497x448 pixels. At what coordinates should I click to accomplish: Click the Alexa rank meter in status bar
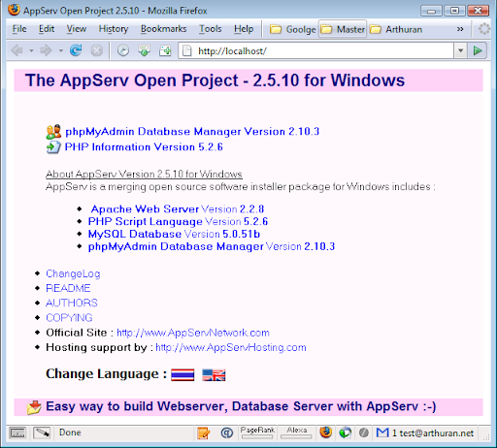(296, 432)
